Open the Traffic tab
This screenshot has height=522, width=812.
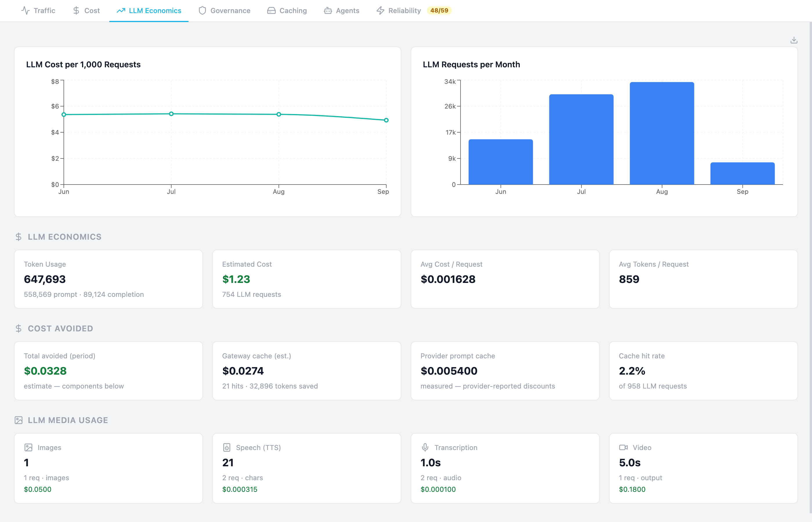[x=38, y=10]
